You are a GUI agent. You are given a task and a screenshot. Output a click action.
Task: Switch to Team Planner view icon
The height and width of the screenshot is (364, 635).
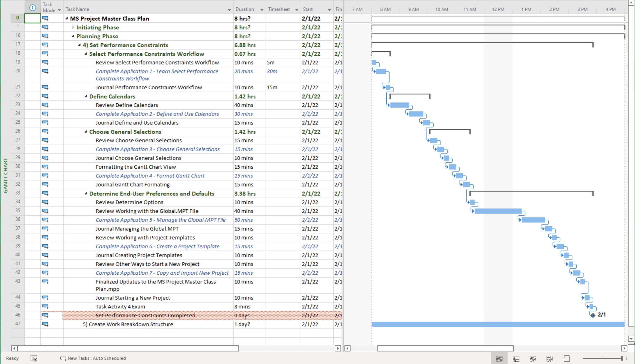[x=533, y=358]
